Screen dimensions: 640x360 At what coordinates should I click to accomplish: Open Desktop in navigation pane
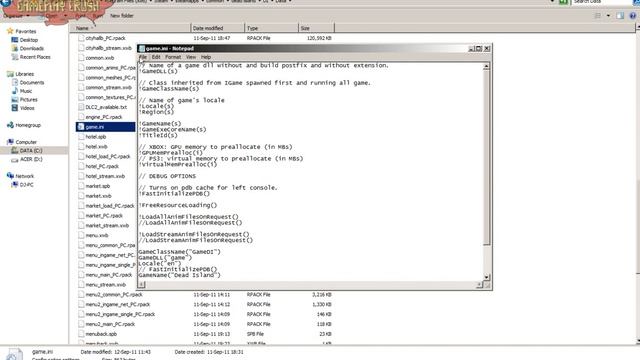coord(29,40)
